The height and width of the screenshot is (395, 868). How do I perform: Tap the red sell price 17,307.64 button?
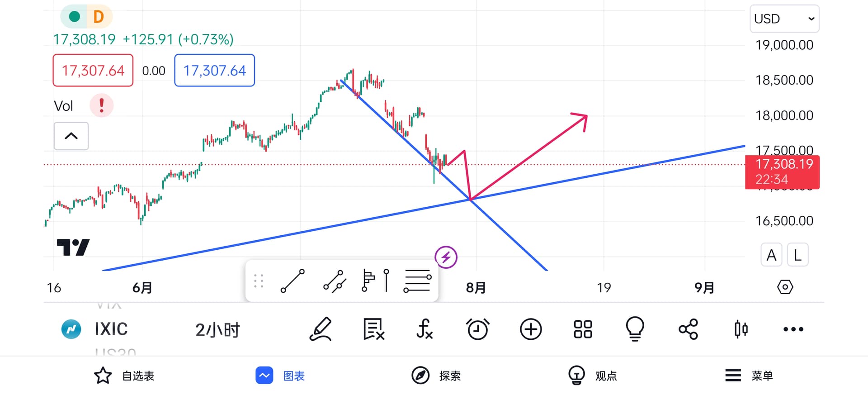93,71
